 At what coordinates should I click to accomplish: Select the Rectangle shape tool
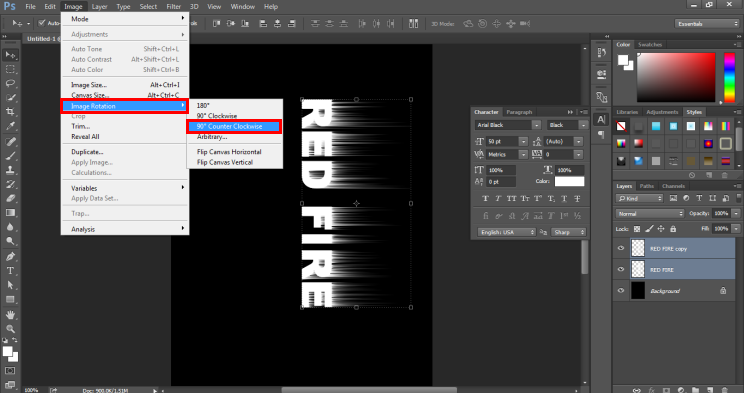tap(10, 299)
